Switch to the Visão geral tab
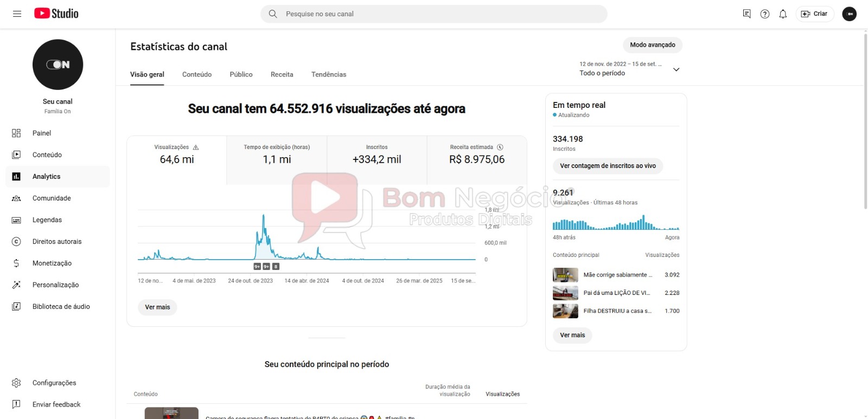Viewport: 868px width, 419px height. pos(147,74)
